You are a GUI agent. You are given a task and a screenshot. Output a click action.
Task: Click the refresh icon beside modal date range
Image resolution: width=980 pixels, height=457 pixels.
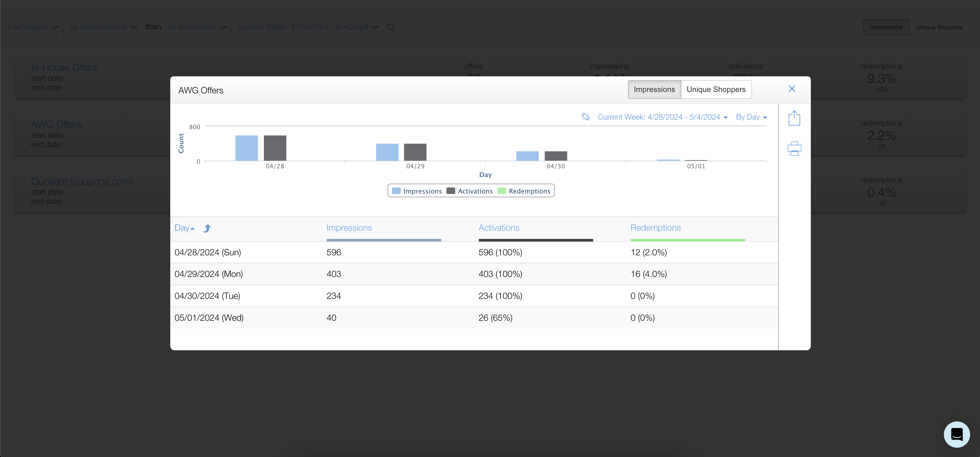coord(586,117)
